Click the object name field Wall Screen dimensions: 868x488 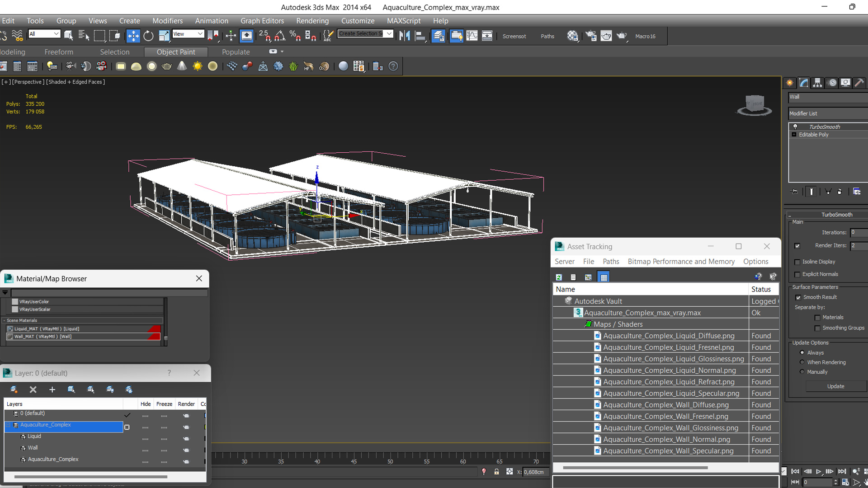click(828, 97)
